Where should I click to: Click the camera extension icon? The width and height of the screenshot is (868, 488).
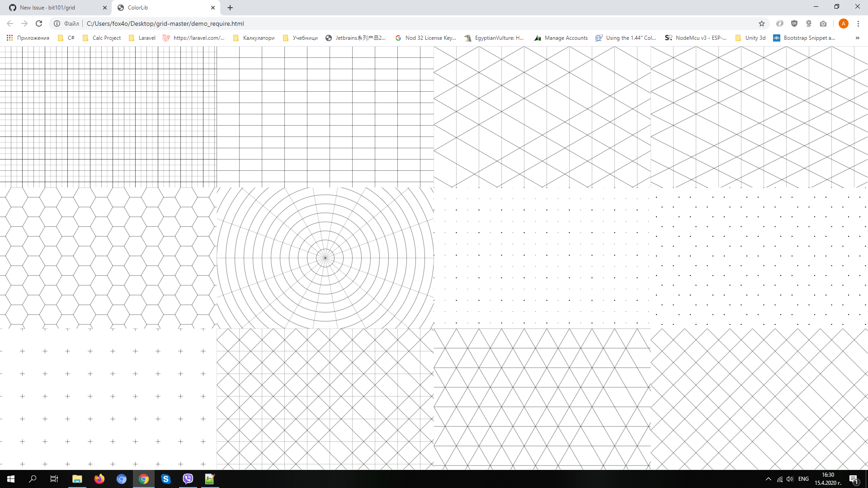823,23
